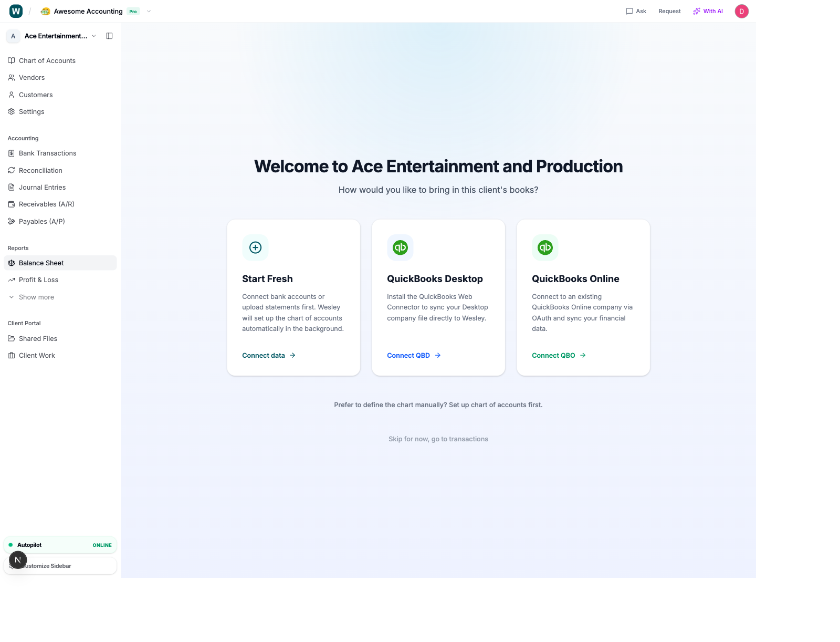Screen dimensions: 840x642
Task: Go to Profit & Loss report
Action: 38,280
